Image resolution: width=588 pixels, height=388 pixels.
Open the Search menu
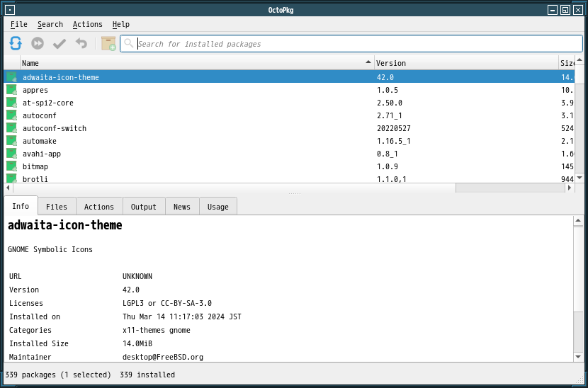click(x=50, y=24)
